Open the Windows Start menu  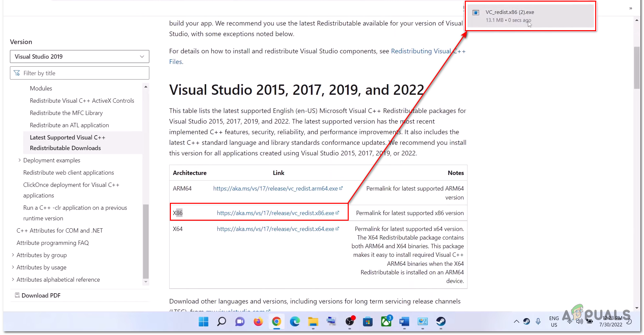click(x=203, y=321)
